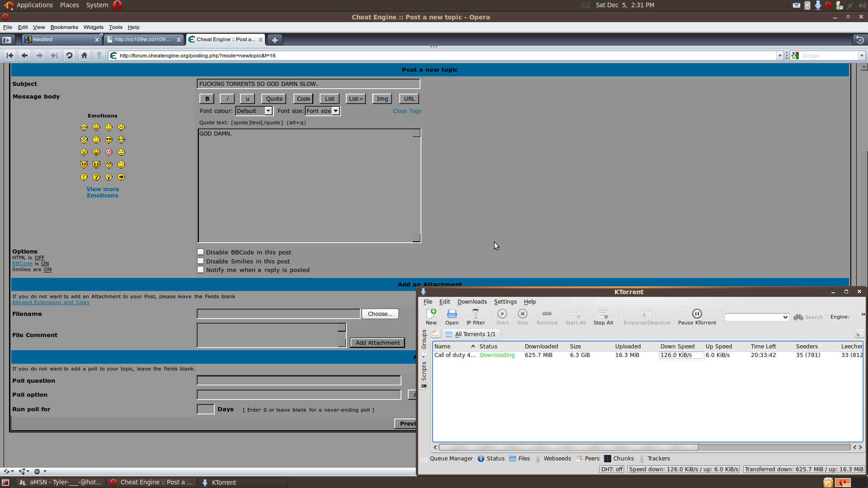This screenshot has width=868, height=488.
Task: Select Call of duty 4 torrent row
Action: (x=648, y=355)
